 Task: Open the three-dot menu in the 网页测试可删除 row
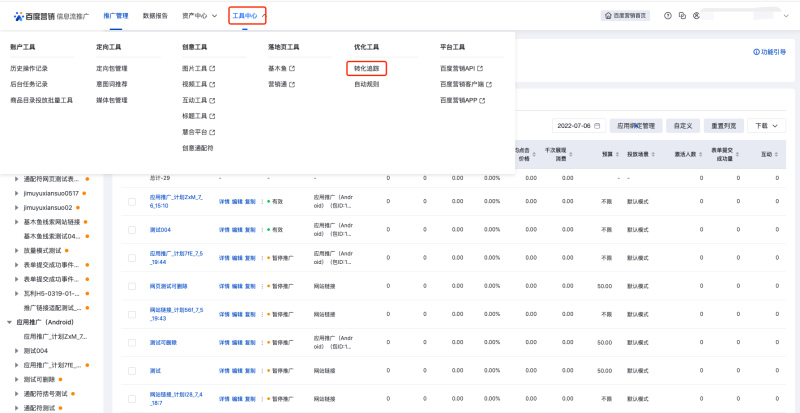262,286
